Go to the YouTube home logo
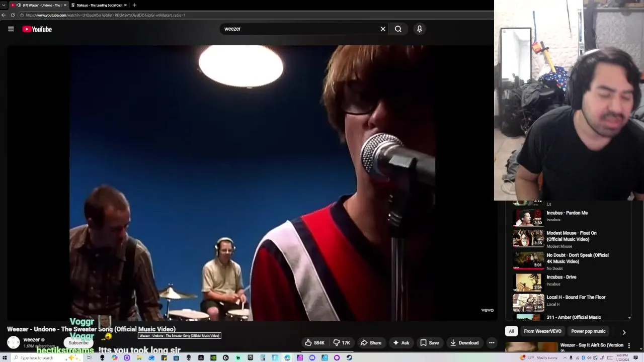Viewport: 644px width, 362px height. coord(37,29)
